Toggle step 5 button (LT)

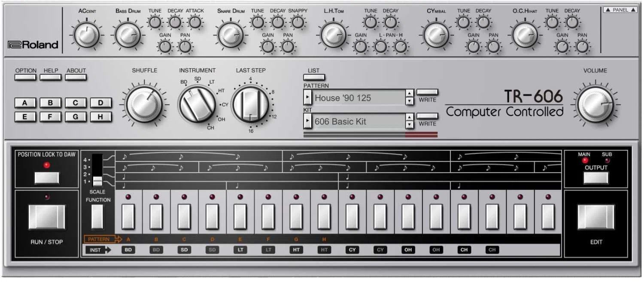pos(240,217)
